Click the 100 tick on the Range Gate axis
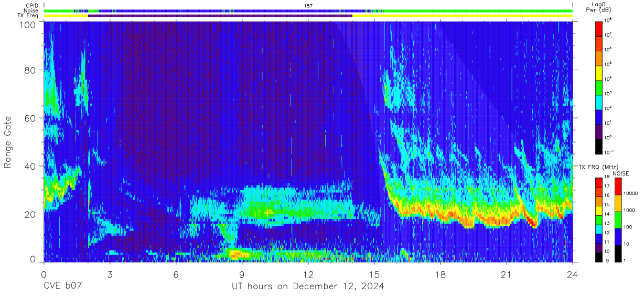 point(28,25)
